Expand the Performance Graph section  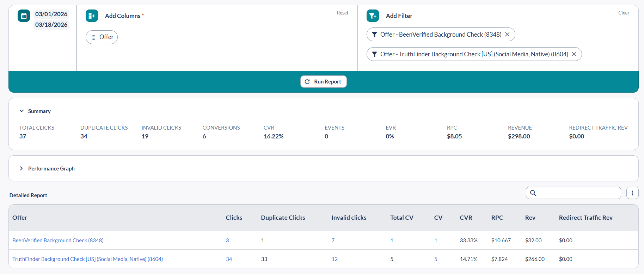coord(22,169)
